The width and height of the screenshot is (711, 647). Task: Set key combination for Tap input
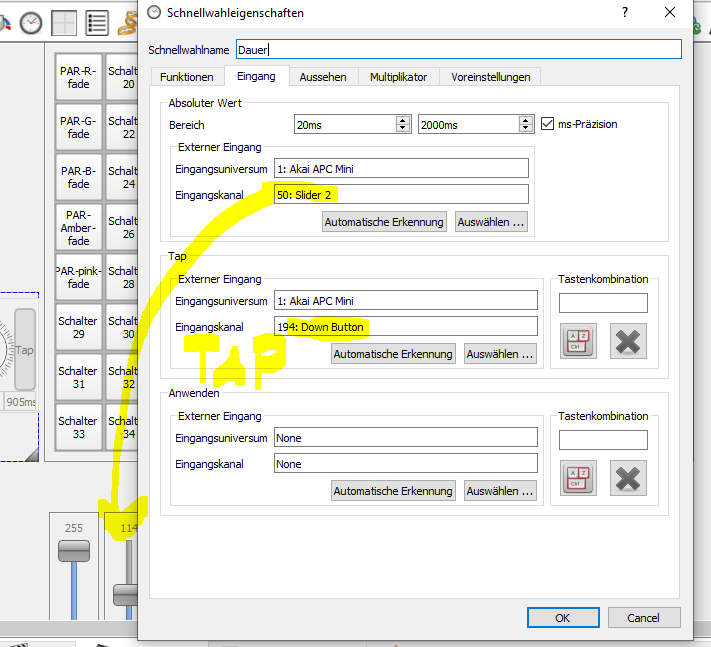pos(579,341)
